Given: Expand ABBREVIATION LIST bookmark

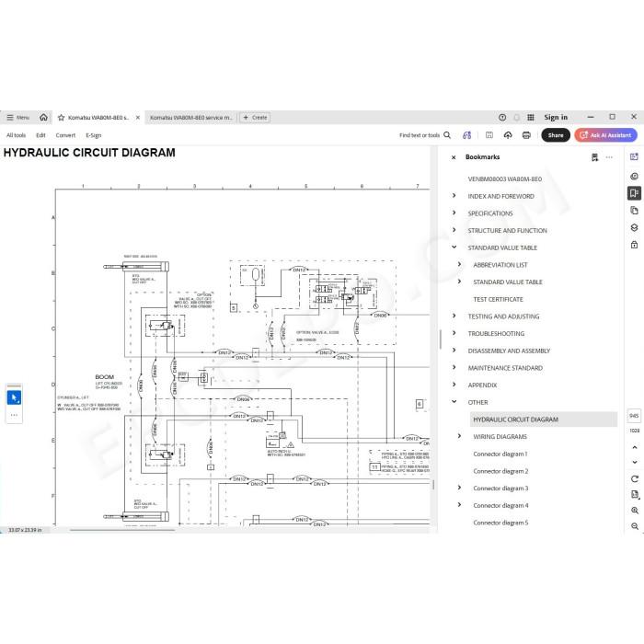Looking at the screenshot, I should point(460,265).
